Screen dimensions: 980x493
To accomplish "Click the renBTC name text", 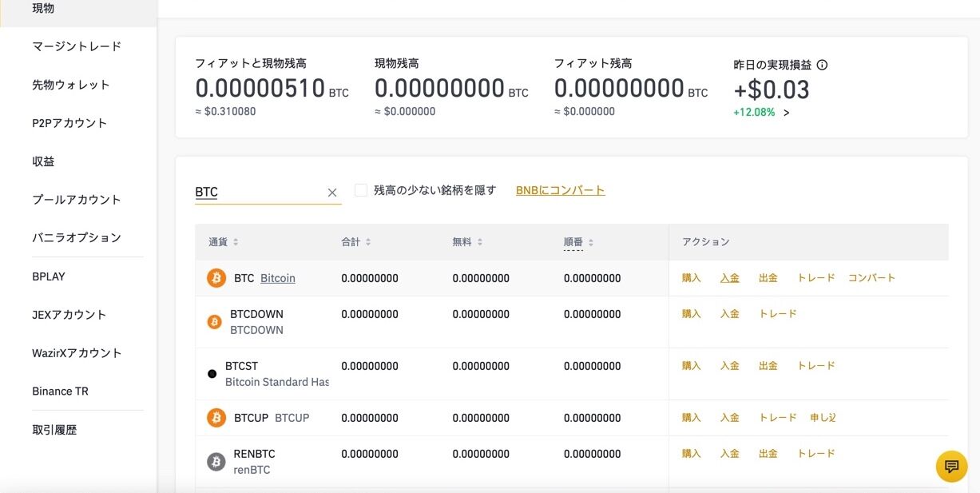I will point(252,470).
